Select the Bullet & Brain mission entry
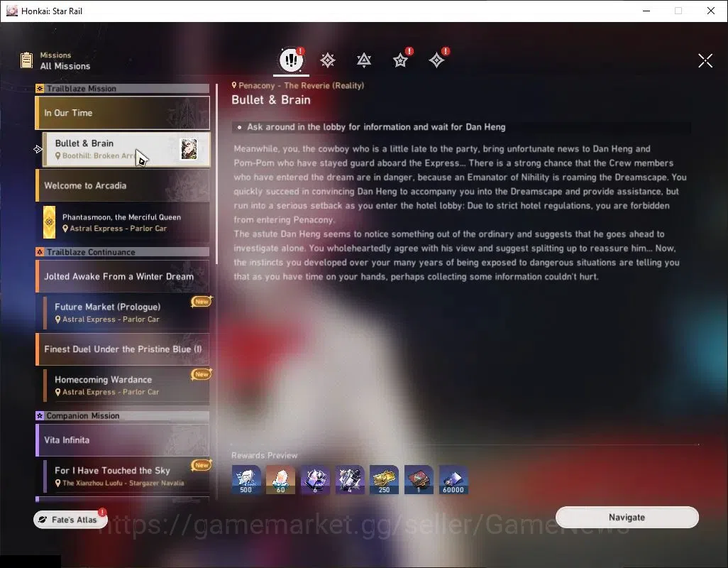This screenshot has width=728, height=568. pos(126,149)
